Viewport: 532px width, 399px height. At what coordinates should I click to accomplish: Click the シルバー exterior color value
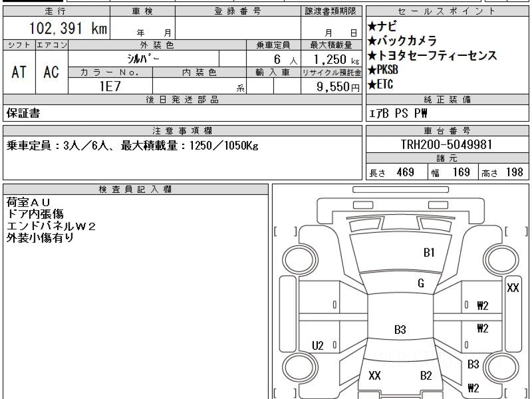point(144,59)
